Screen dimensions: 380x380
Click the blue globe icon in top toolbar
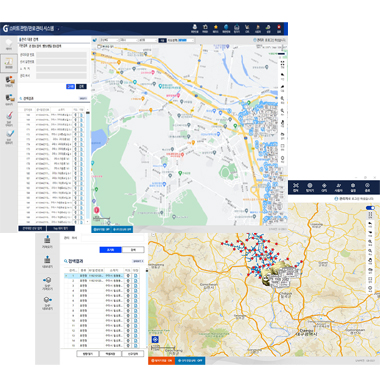[226, 27]
